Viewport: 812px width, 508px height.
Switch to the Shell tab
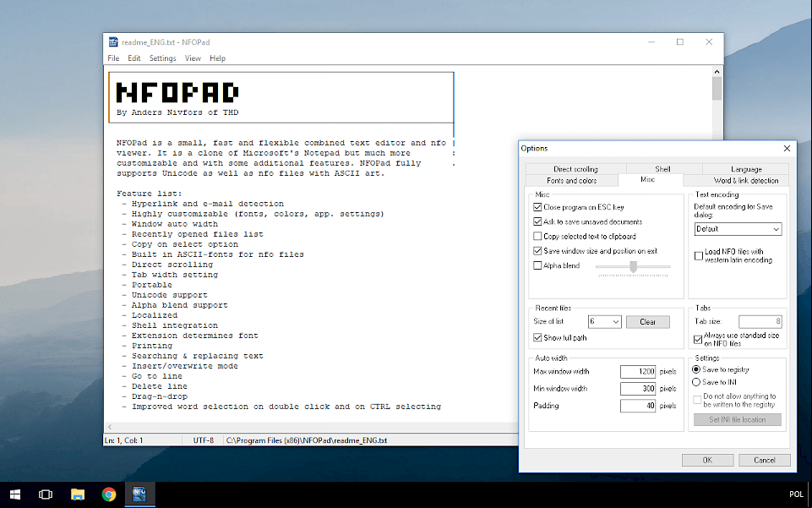click(x=662, y=169)
